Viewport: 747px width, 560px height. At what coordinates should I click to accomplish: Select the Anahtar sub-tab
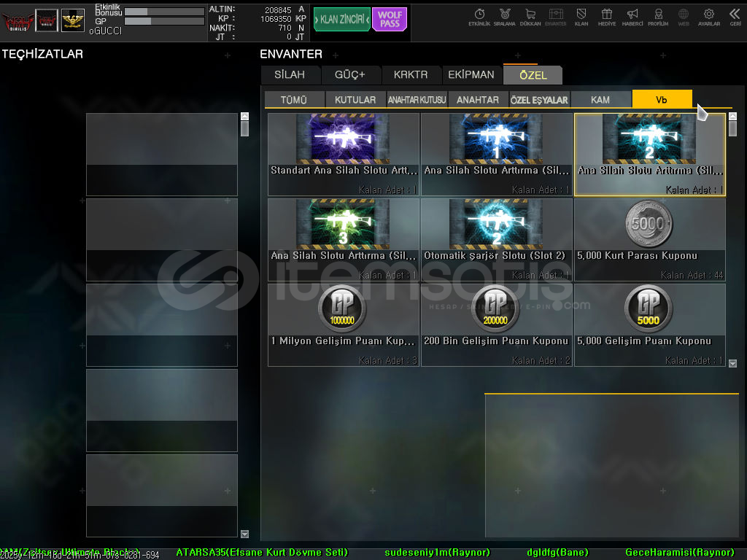click(478, 100)
